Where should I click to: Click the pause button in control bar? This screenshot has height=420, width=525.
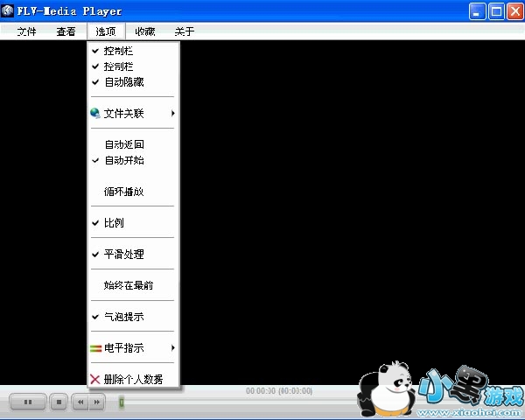pyautogui.click(x=28, y=402)
